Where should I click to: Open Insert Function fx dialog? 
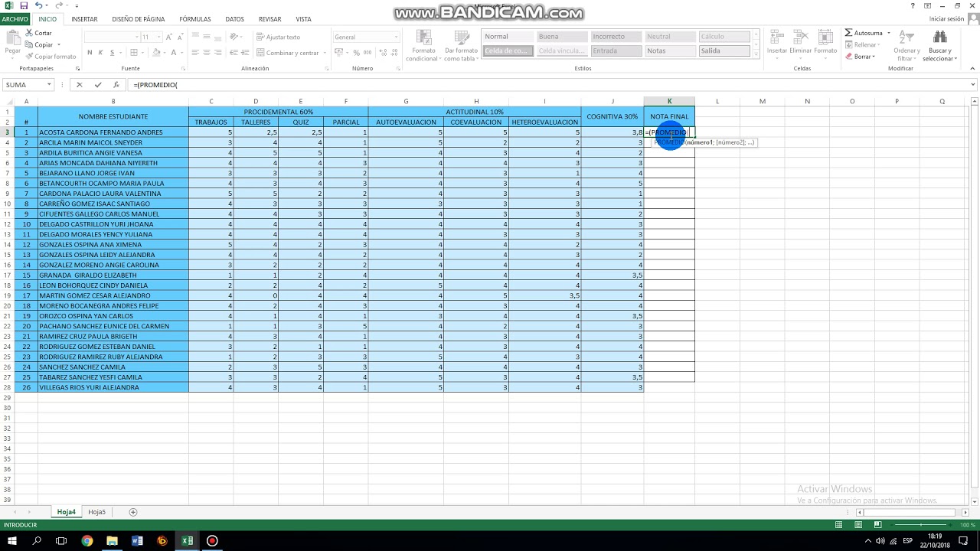116,85
